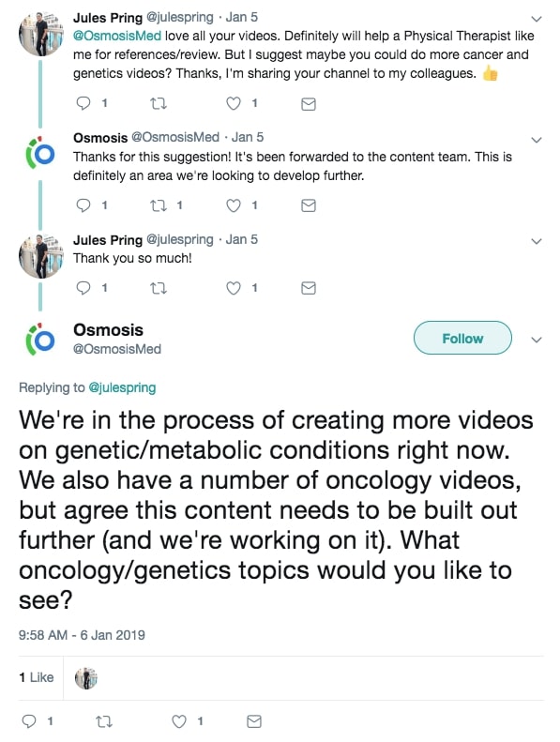Share main Osmosis tweet via envelope icon
The image size is (560, 742).
(x=254, y=721)
